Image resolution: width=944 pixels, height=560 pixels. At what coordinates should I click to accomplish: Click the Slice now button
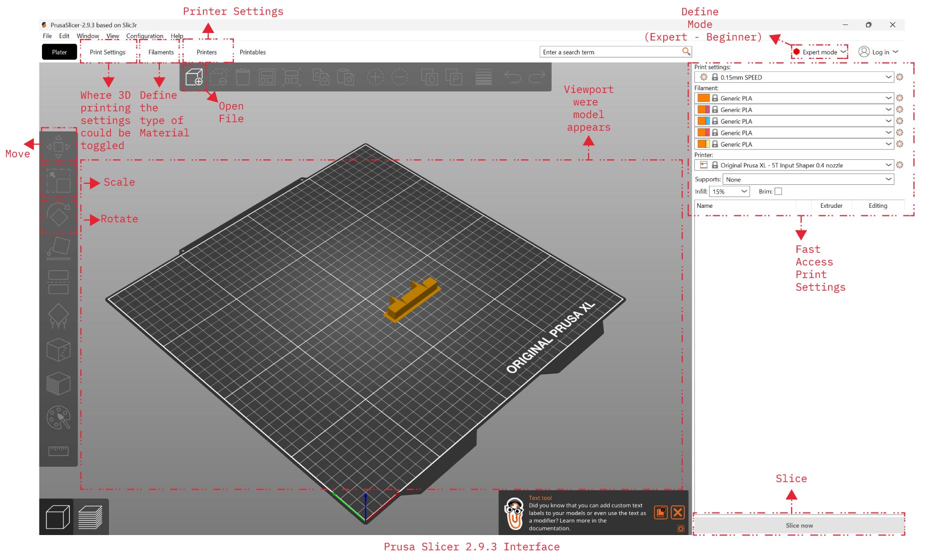799,526
